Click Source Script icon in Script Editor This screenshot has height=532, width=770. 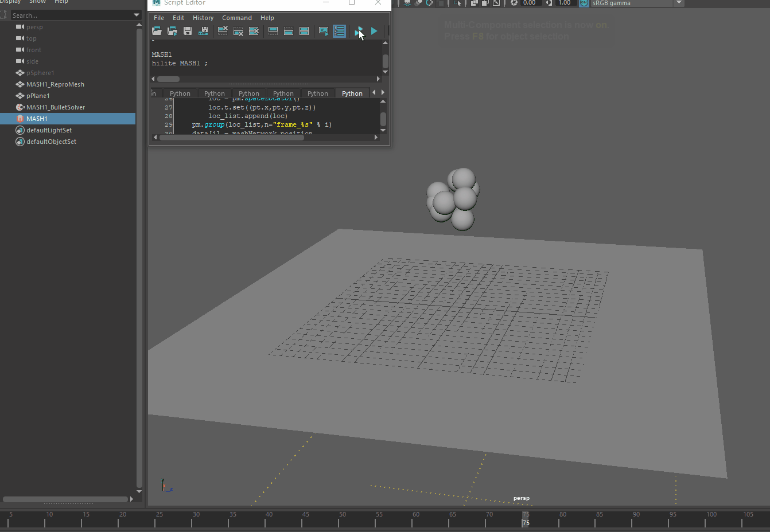(x=172, y=31)
